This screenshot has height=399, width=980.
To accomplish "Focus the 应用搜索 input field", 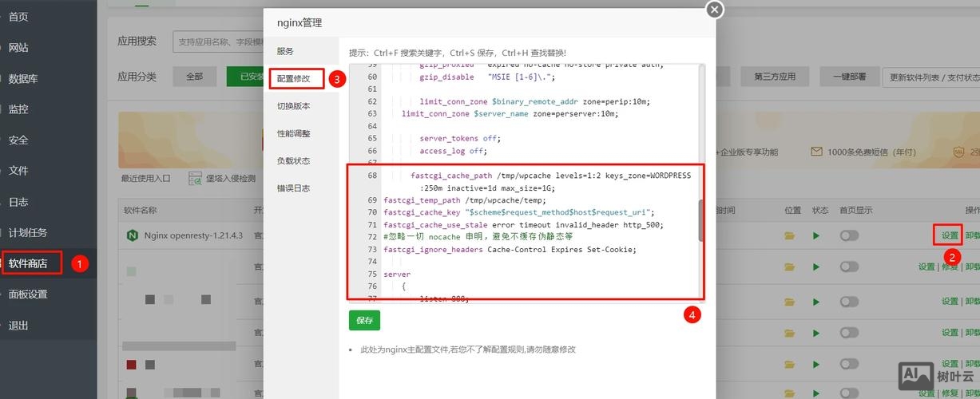I will pyautogui.click(x=219, y=41).
